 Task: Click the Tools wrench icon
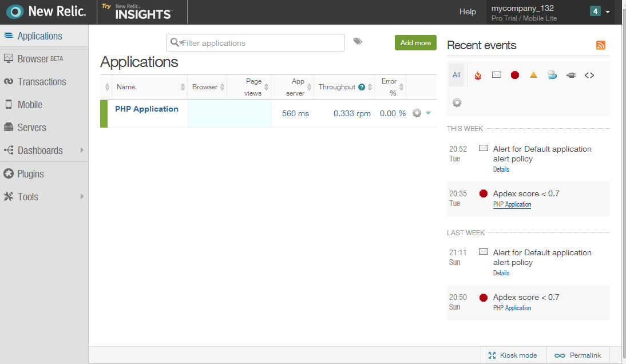click(9, 196)
